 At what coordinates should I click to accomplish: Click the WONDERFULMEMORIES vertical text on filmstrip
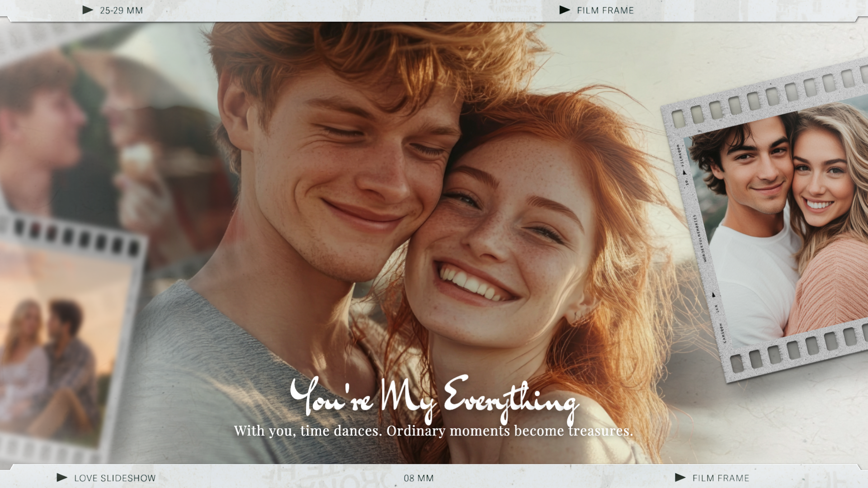click(700, 239)
